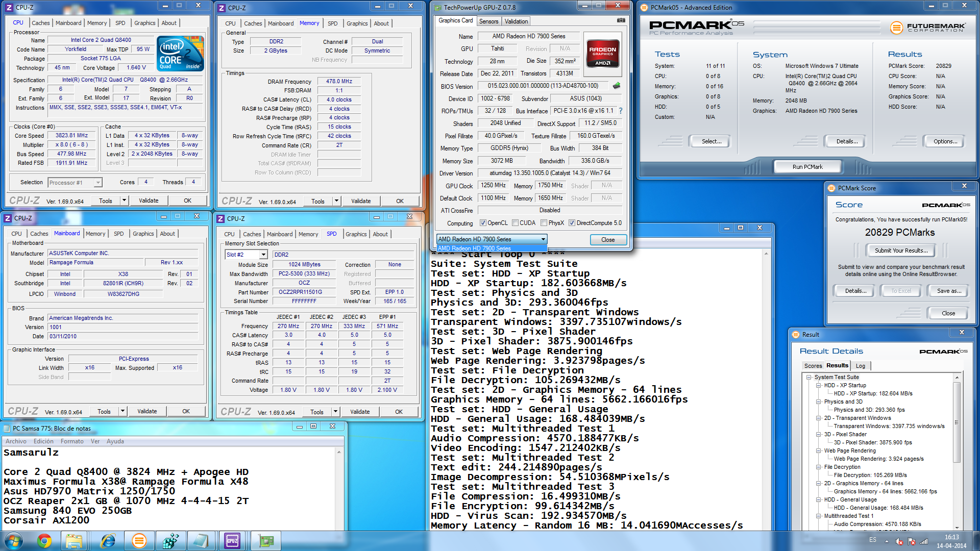Toggle the CUDA checkbox in GPU-Z
The image size is (980, 551).
(x=515, y=223)
